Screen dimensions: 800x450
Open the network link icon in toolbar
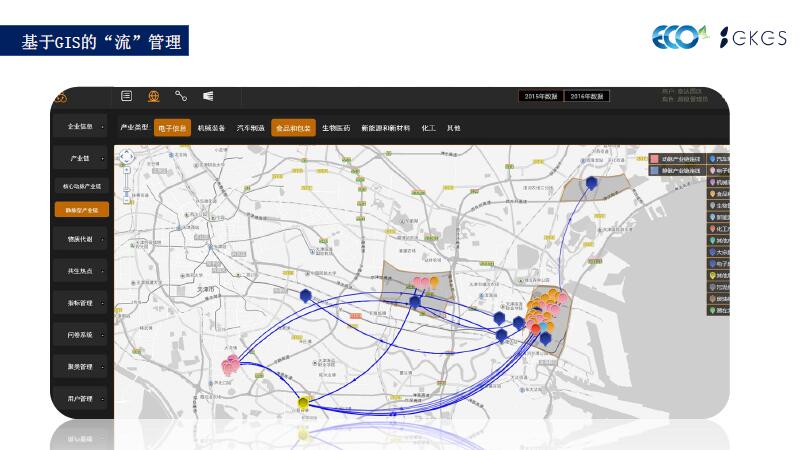coord(181,96)
